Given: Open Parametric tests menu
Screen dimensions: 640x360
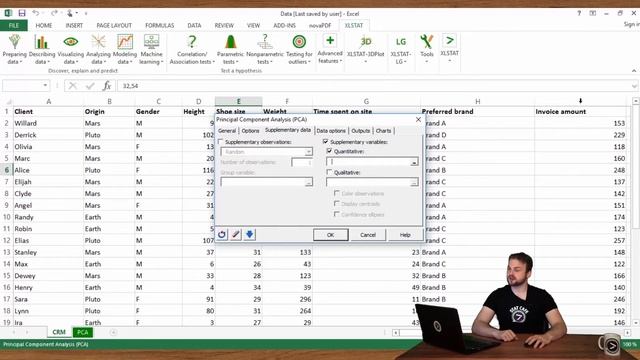Looking at the screenshot, I should click(230, 49).
